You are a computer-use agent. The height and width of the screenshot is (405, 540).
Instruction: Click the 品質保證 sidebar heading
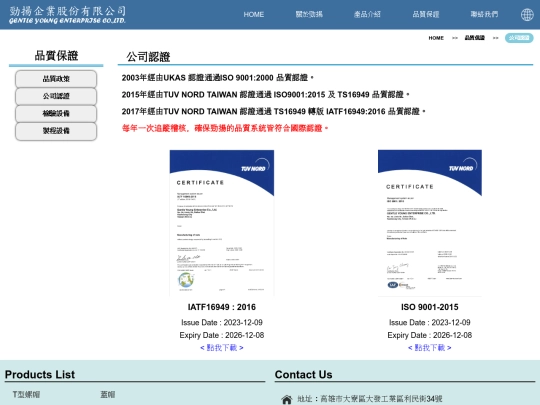tap(56, 55)
